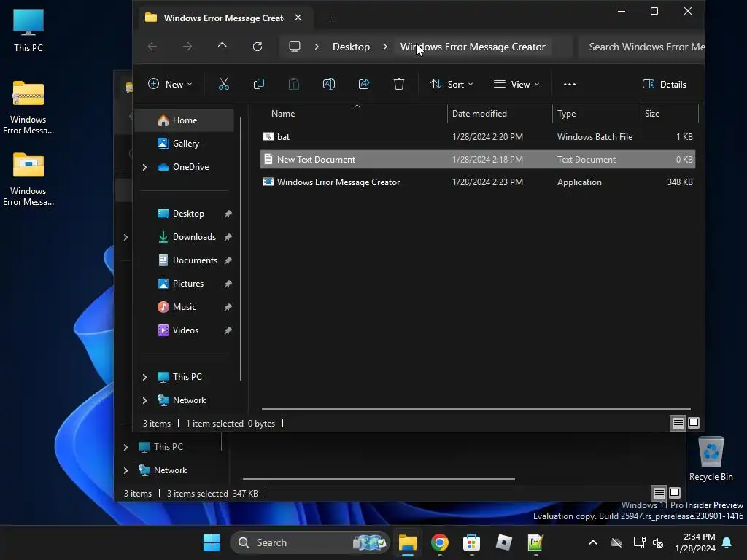Click the chevron after Desktop in breadcrumb
The width and height of the screenshot is (747, 560).
[385, 47]
